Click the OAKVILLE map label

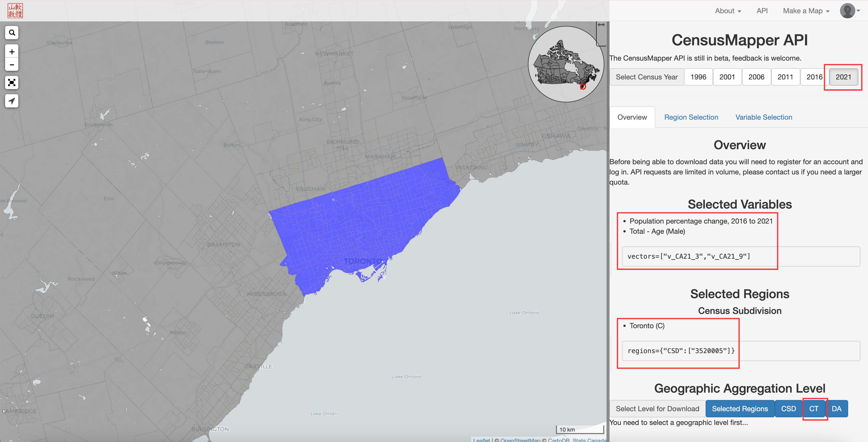tap(258, 366)
